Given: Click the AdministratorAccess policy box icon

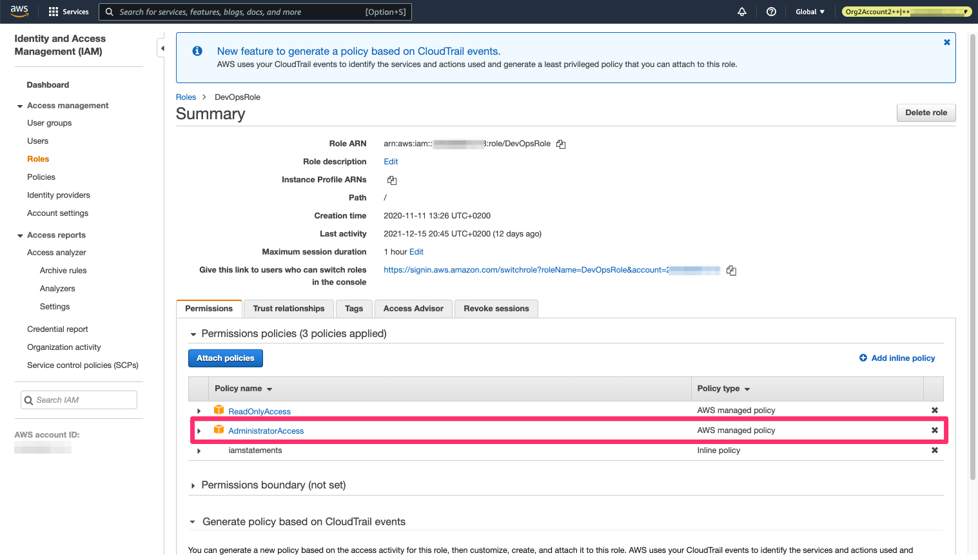Looking at the screenshot, I should 219,430.
